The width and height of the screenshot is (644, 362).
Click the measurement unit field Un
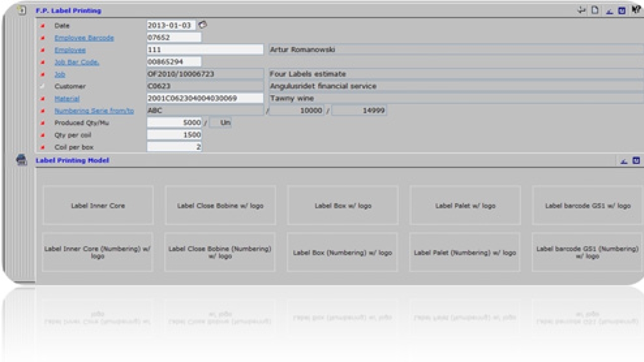tap(220, 123)
